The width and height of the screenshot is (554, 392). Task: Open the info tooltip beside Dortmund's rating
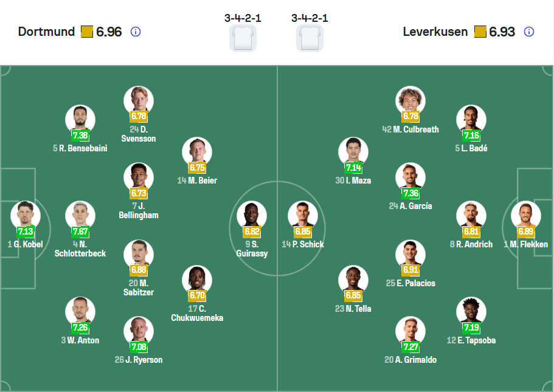(x=135, y=32)
